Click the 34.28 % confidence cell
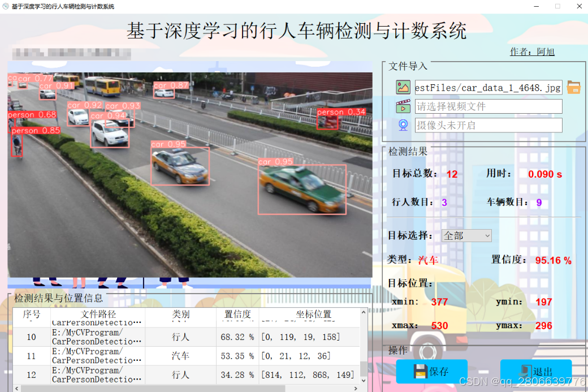 tap(237, 374)
